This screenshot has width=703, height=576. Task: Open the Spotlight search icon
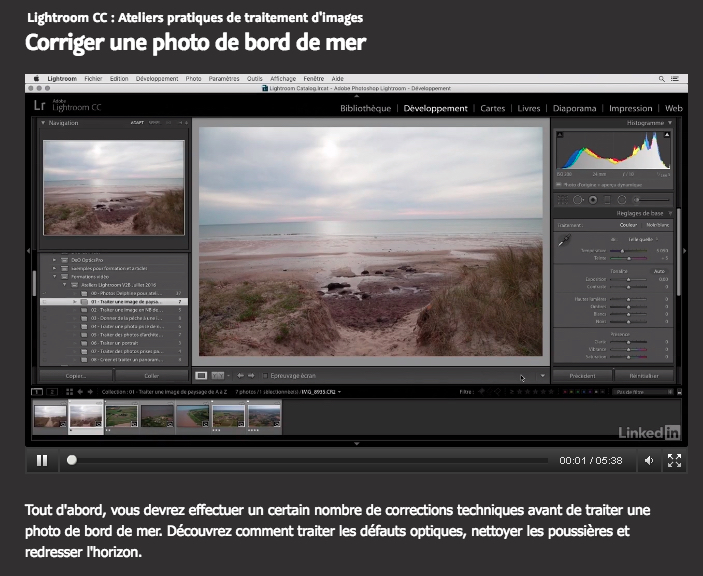661,78
